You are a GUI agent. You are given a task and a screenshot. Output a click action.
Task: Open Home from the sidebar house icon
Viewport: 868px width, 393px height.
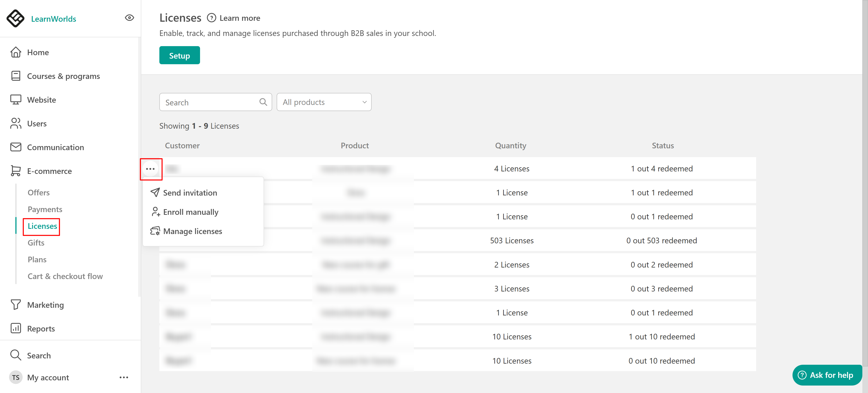(x=16, y=52)
